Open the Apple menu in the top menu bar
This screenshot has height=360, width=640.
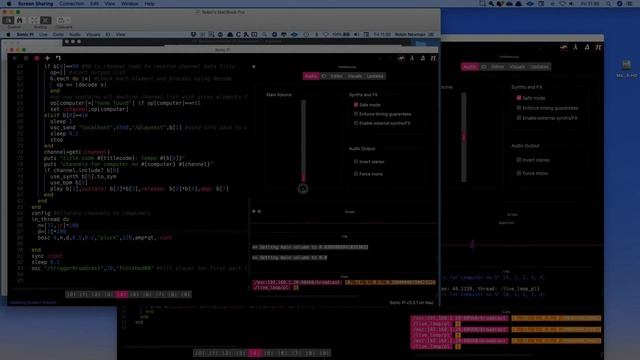click(x=9, y=4)
